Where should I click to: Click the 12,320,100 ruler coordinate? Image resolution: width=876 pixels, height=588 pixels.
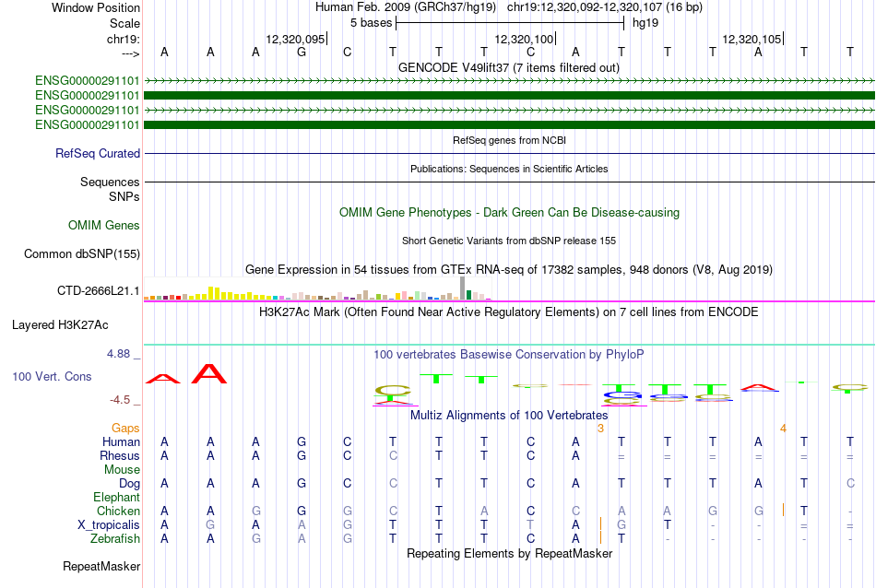click(x=524, y=39)
